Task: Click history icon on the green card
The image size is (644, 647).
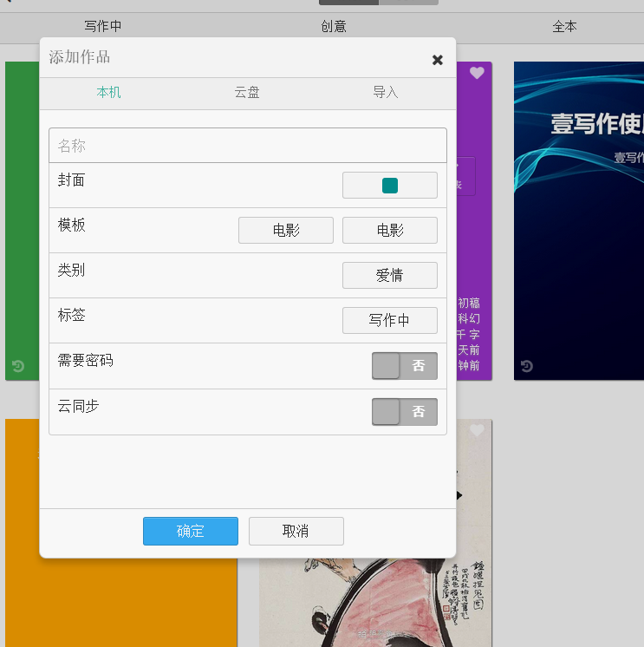Action: coord(18,367)
